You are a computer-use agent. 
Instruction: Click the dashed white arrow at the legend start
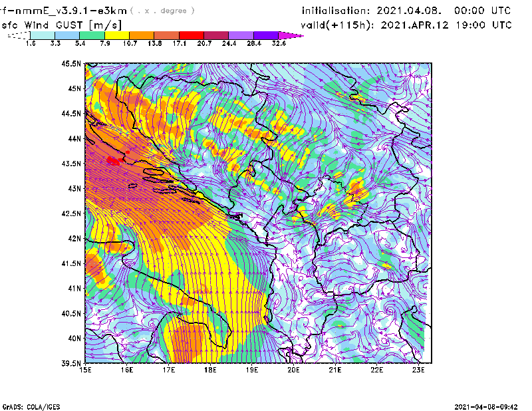[19, 35]
